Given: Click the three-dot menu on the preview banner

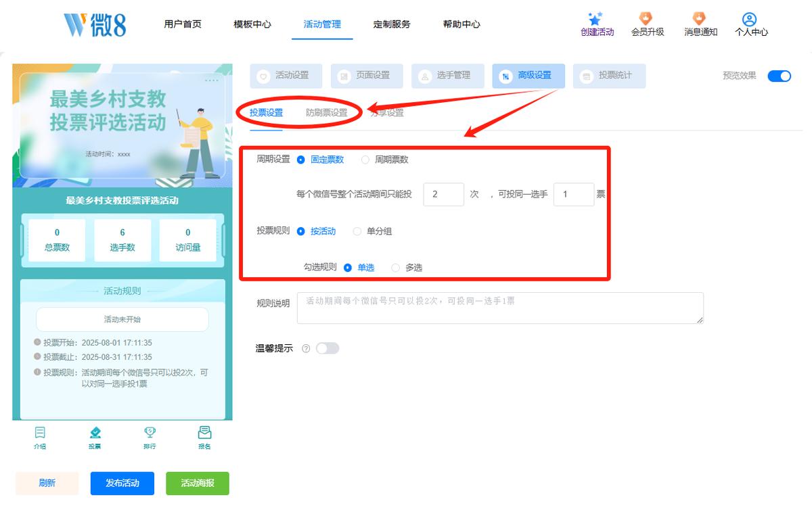Looking at the screenshot, I should point(212,80).
